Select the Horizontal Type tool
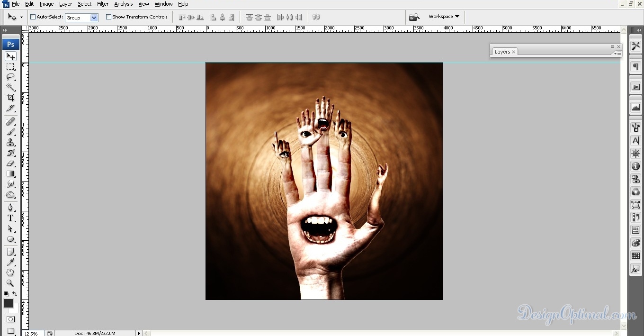 (10, 218)
